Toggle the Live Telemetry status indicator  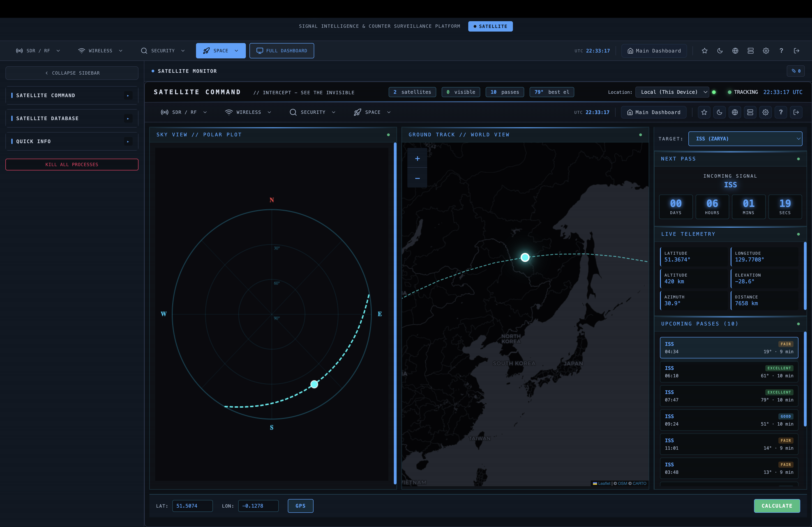[799, 234]
